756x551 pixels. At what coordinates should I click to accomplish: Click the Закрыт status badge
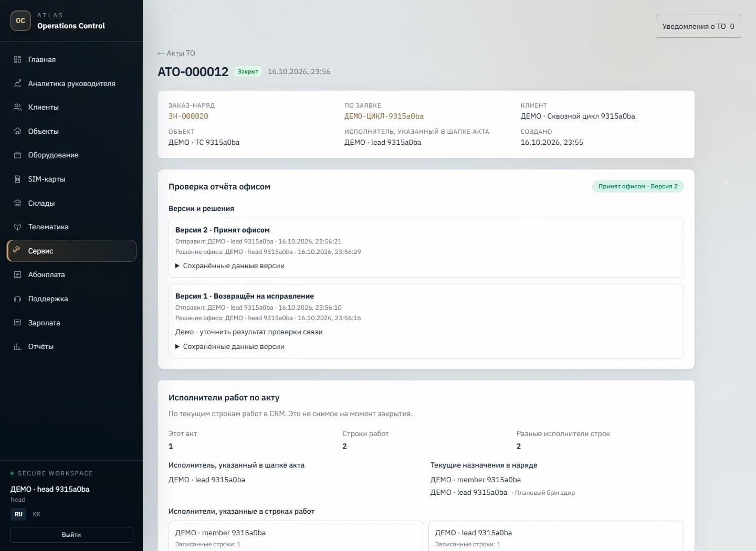pos(248,71)
